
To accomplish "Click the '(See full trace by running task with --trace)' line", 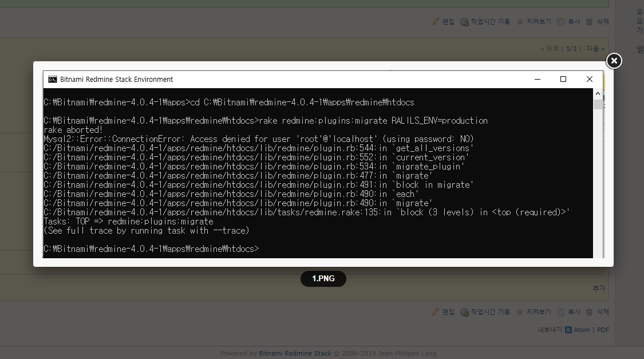I will (147, 230).
